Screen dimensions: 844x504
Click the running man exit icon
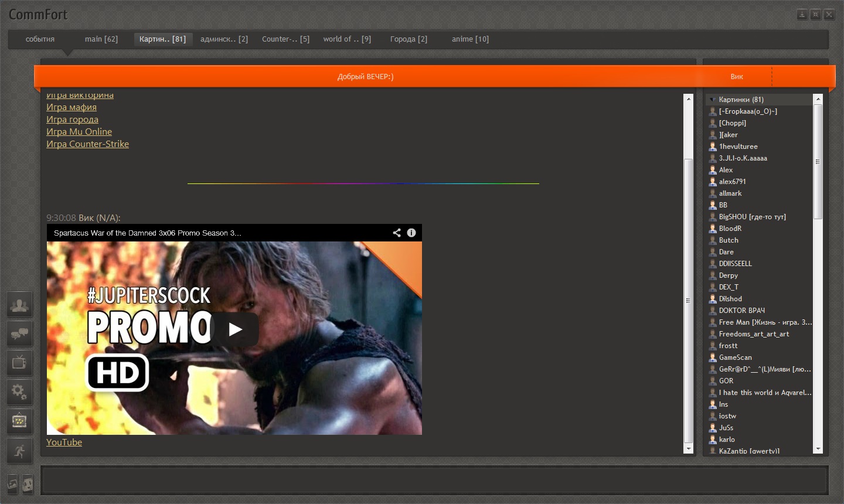(x=19, y=451)
